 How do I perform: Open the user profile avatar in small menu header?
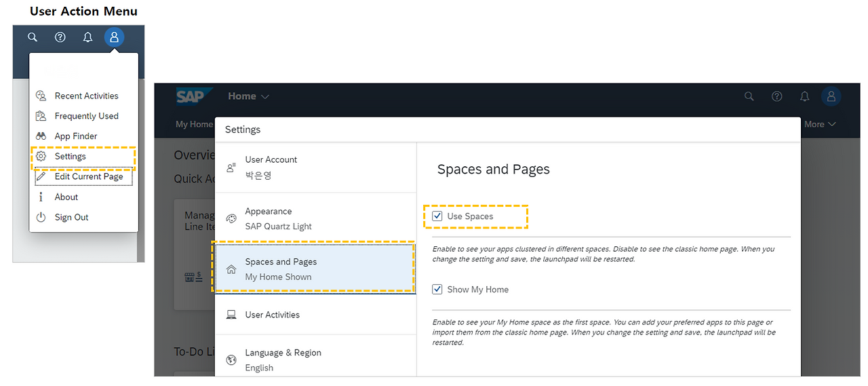115,37
